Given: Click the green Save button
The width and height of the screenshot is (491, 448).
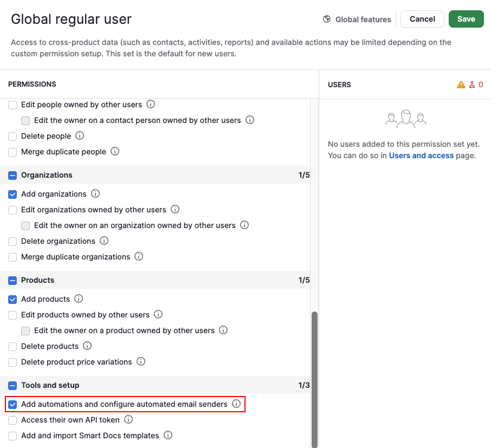Looking at the screenshot, I should coord(466,19).
